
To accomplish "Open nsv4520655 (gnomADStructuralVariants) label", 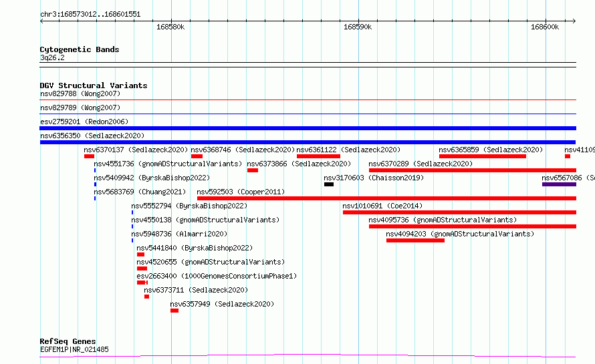I will pos(211,262).
